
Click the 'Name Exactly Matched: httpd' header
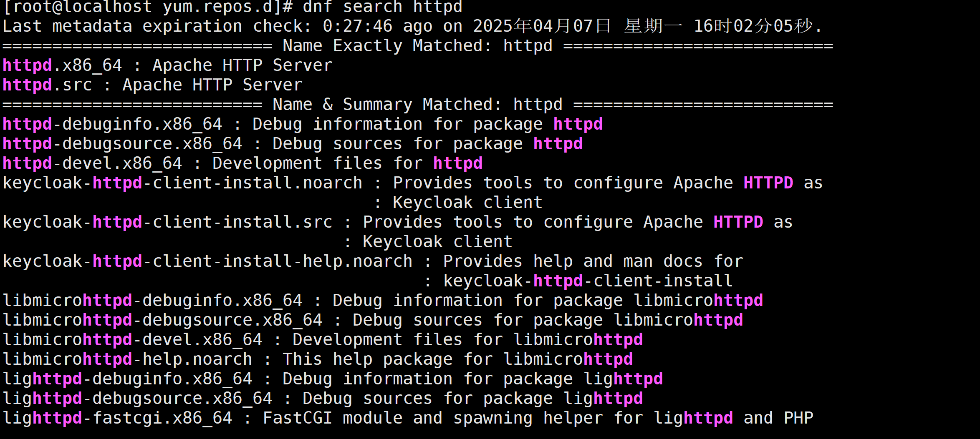(418, 46)
